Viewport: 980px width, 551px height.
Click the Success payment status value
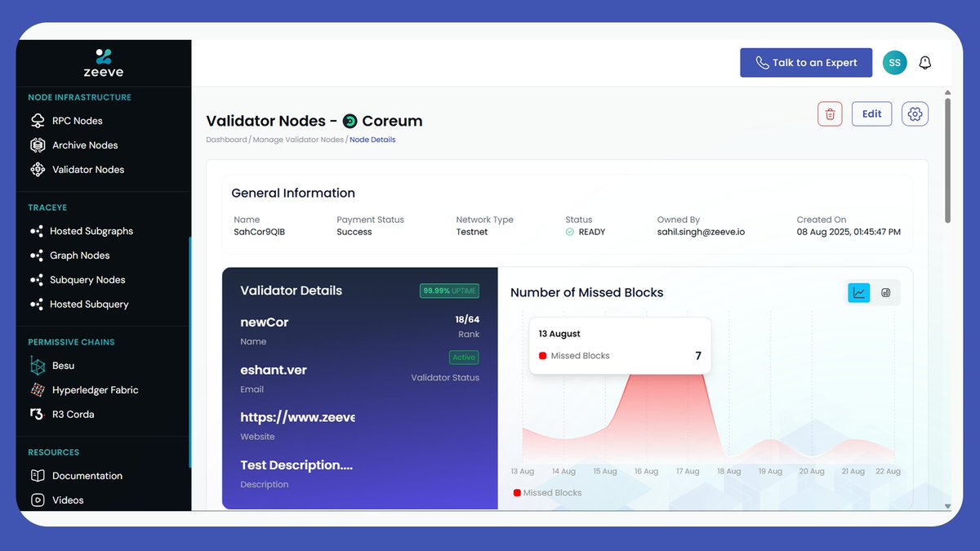pyautogui.click(x=354, y=232)
